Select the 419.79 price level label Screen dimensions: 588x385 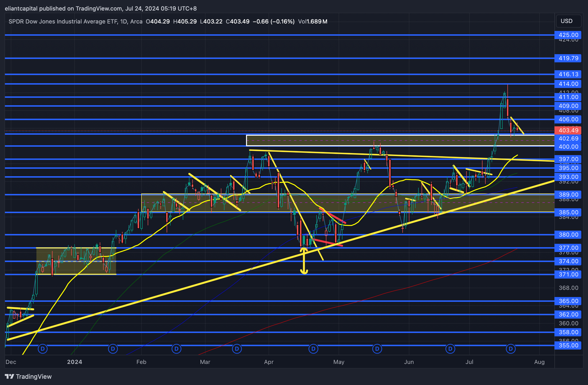coord(568,58)
